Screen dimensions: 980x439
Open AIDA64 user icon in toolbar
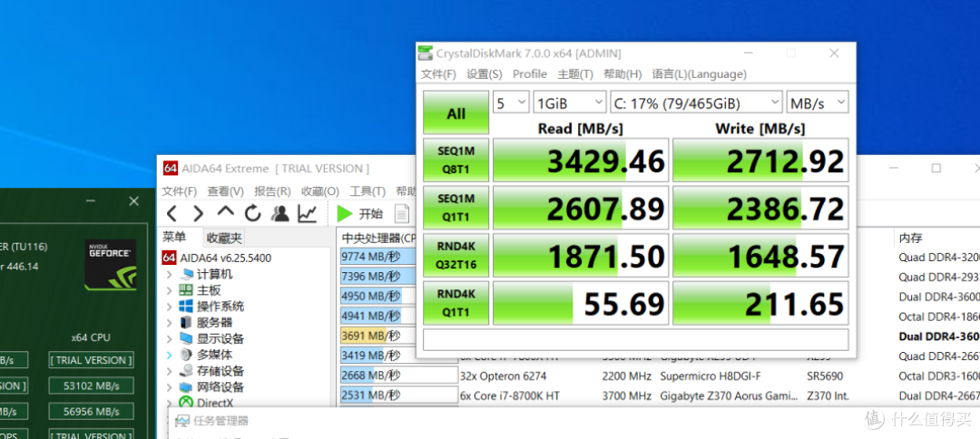(x=279, y=213)
